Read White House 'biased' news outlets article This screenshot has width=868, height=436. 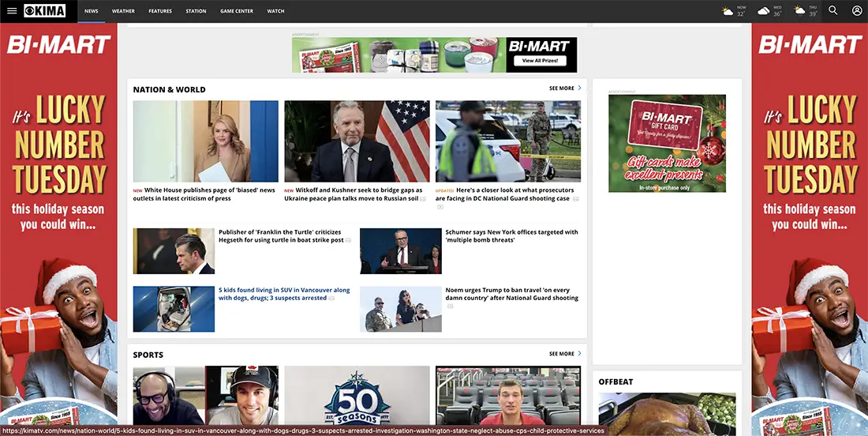pos(204,194)
